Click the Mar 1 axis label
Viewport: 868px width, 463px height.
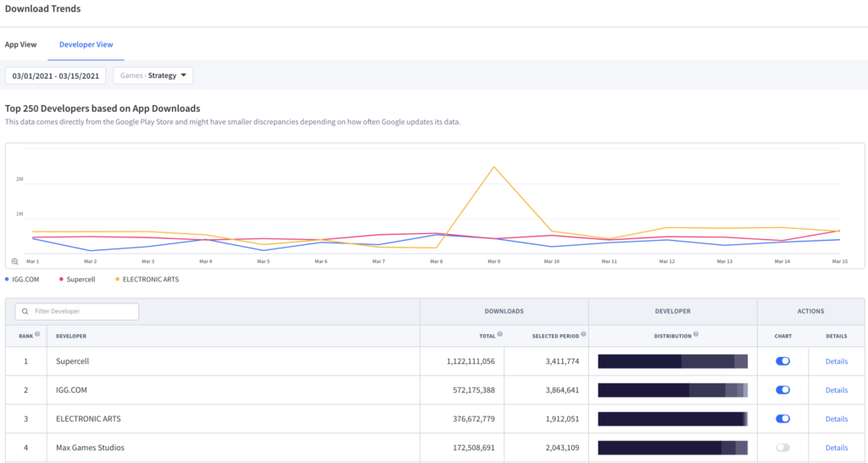coord(33,261)
